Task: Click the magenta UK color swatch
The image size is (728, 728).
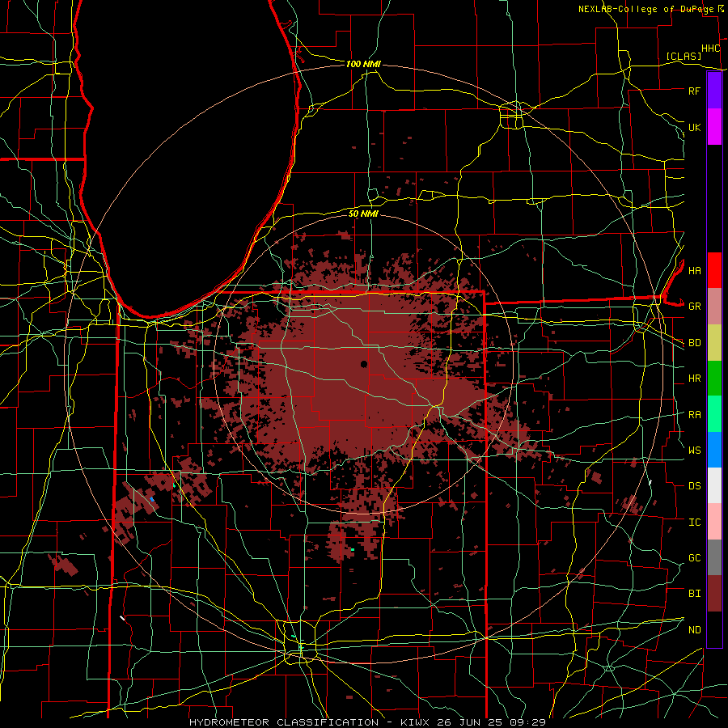Action: point(714,127)
